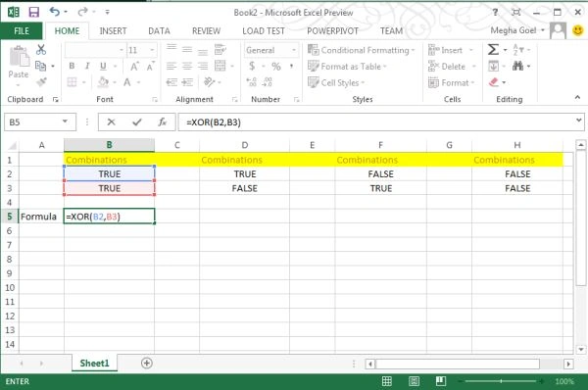Screen dimensions: 588x390
Task: Click the Orientation icon
Action: (x=210, y=81)
